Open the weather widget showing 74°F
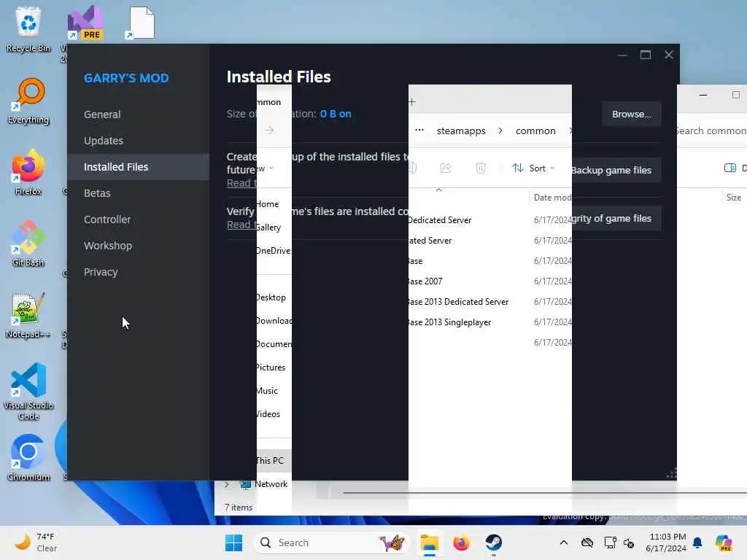 36,542
